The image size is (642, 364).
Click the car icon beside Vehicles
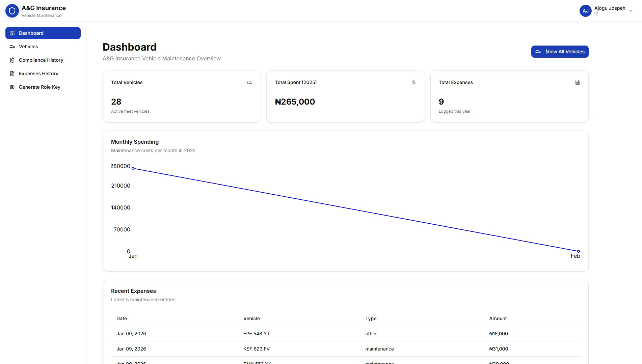12,47
